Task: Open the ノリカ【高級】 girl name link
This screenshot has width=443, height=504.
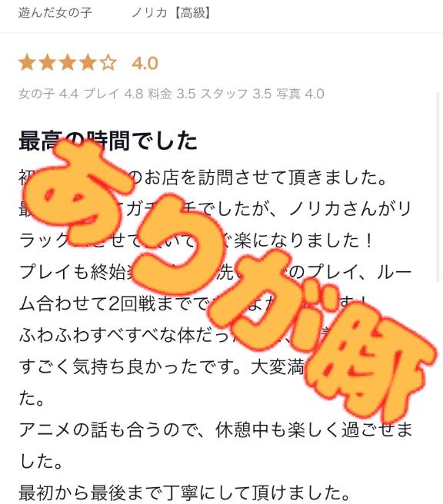Action: (x=171, y=13)
